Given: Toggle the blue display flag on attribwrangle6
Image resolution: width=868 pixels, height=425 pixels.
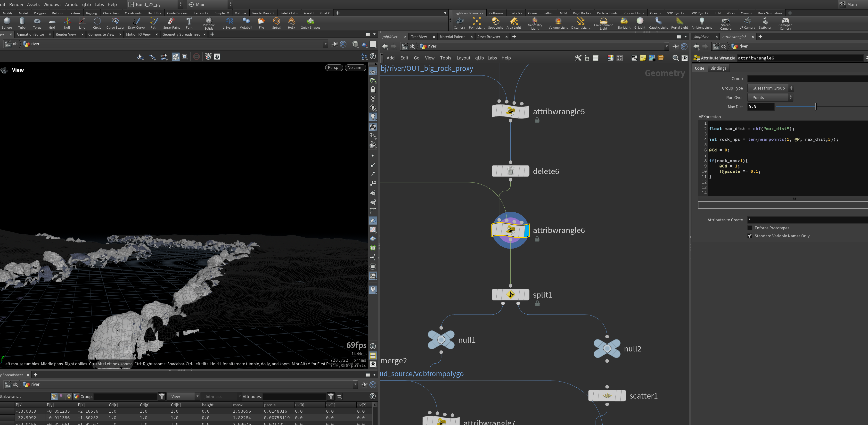Looking at the screenshot, I should [526, 231].
